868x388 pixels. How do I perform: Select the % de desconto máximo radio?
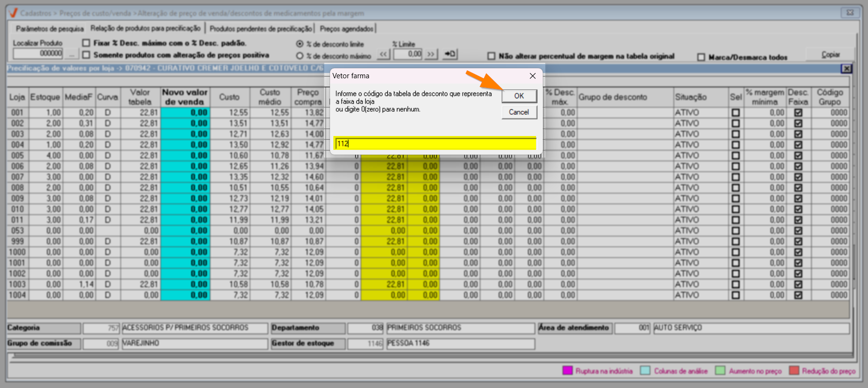click(x=300, y=56)
